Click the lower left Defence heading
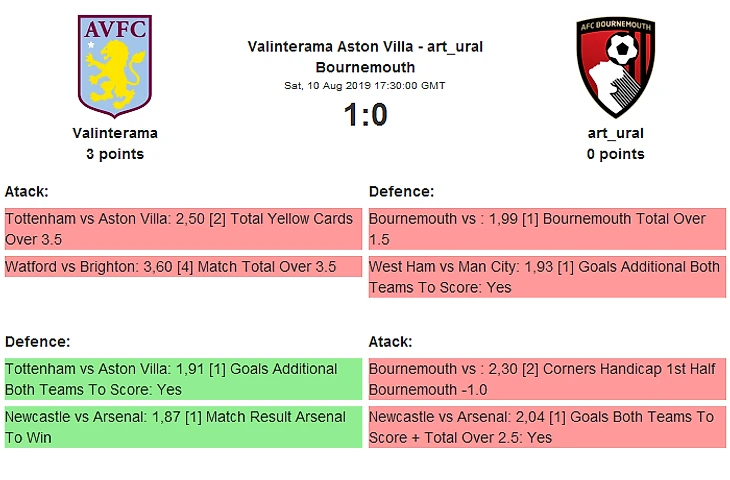This screenshot has height=480, width=730. click(37, 341)
